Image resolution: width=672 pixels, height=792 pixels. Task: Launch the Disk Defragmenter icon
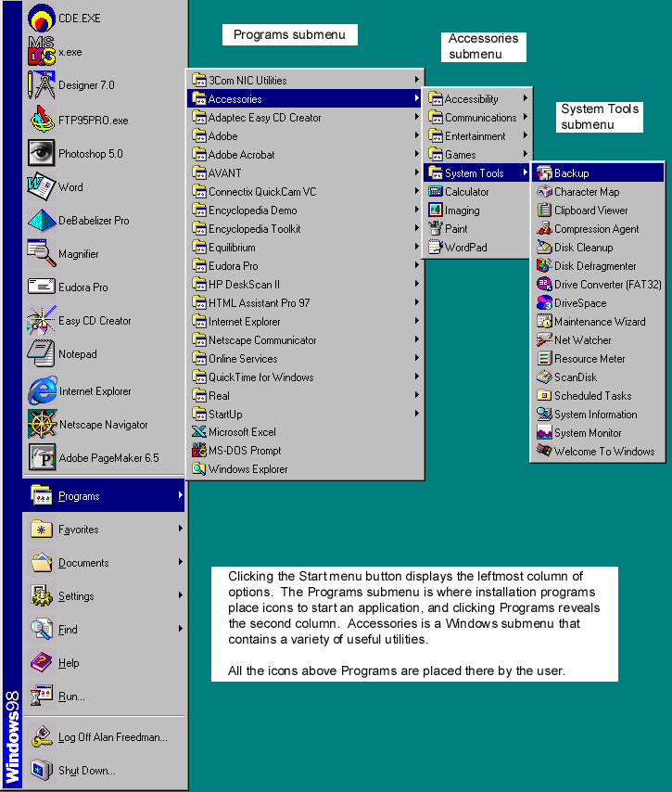(544, 265)
